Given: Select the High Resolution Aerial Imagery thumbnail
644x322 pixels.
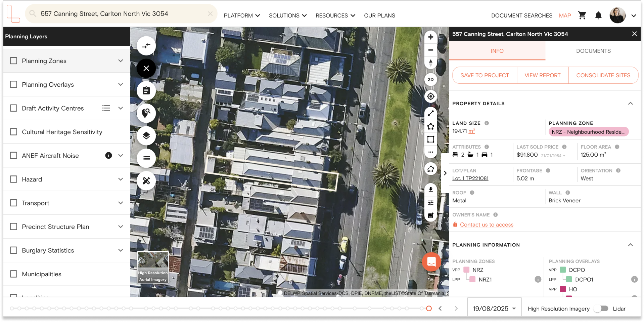Looking at the screenshot, I should (x=153, y=267).
